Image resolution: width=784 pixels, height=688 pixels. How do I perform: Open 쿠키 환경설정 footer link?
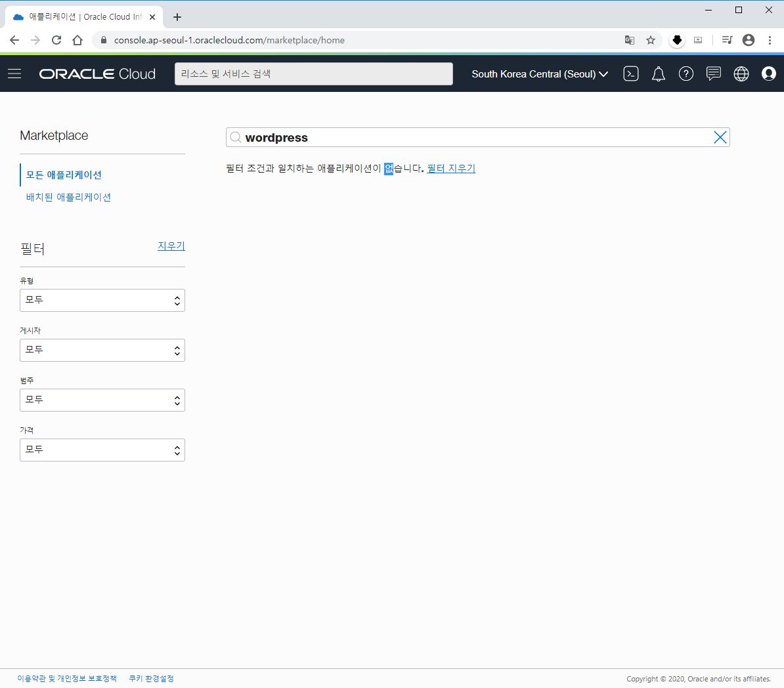coord(152,679)
